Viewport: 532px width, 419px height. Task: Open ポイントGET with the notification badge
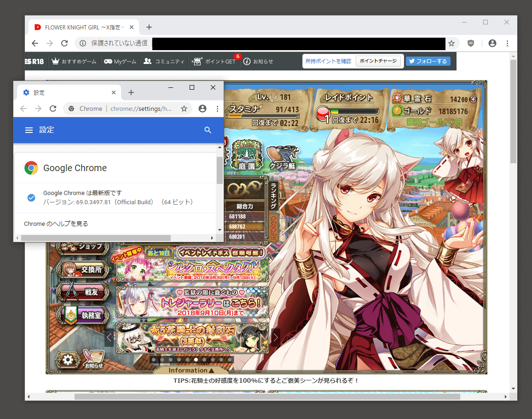(x=214, y=61)
